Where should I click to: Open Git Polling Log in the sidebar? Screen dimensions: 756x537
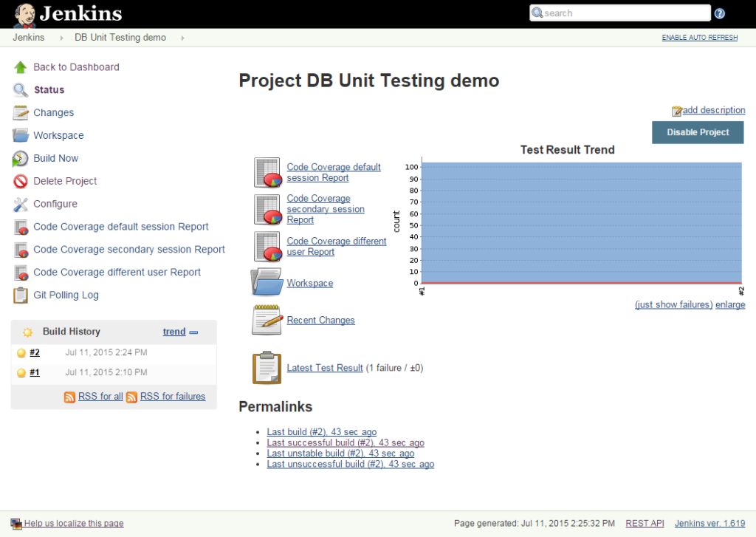(66, 295)
